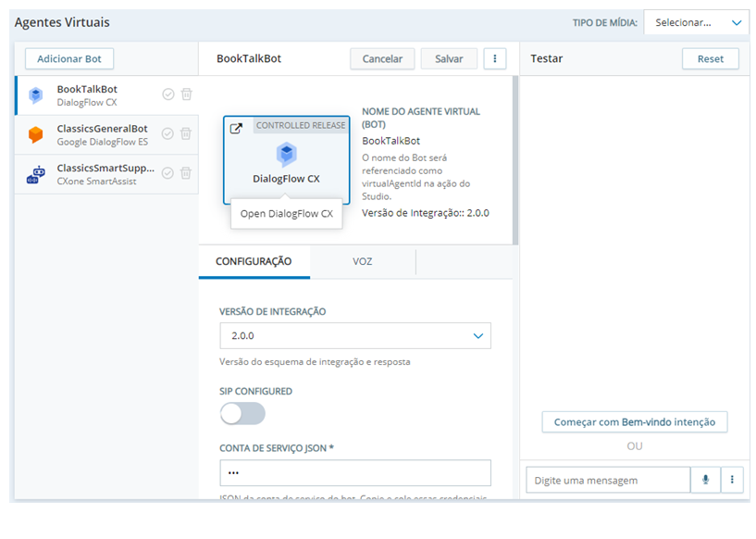756x539 pixels.
Task: Click the Conta de Serviço JSON field
Action: tap(355, 473)
